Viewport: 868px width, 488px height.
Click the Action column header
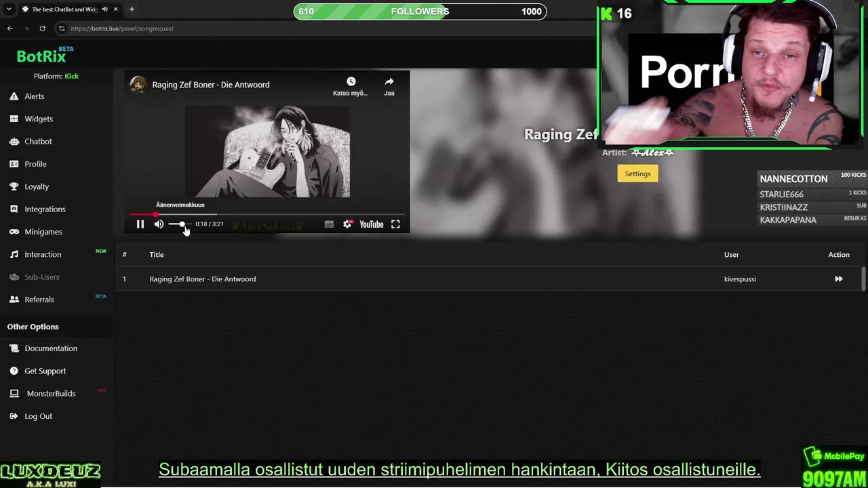point(839,255)
